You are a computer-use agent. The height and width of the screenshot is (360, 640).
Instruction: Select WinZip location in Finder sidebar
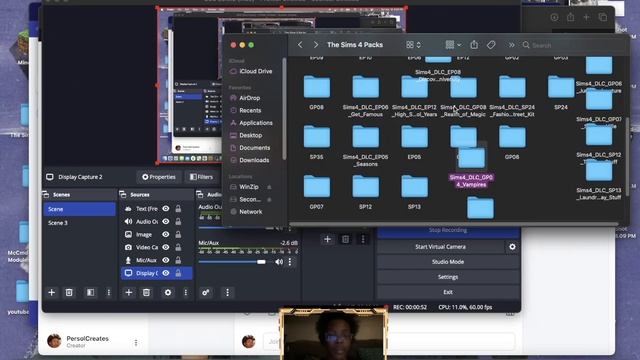click(x=244, y=187)
